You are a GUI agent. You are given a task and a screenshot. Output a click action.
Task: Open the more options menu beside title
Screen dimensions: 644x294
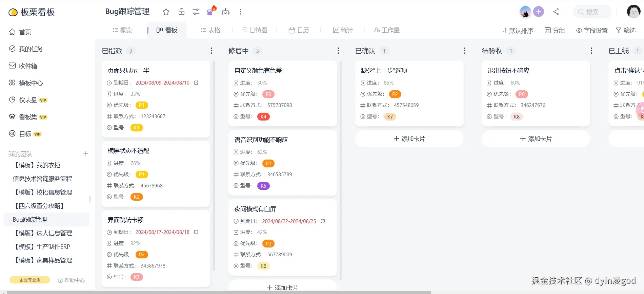(241, 12)
